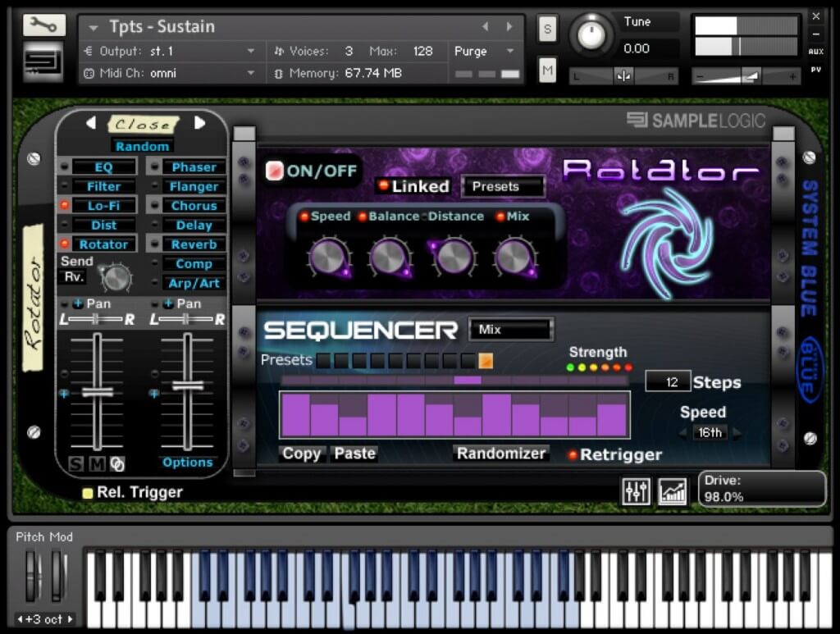
Task: Toggle the Mix sequencer LED
Action: pos(500,217)
